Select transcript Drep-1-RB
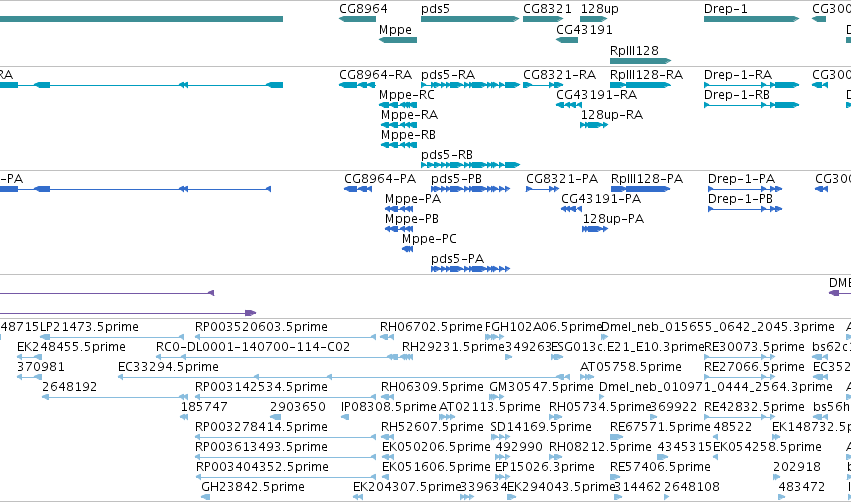851x502 pixels. [x=736, y=94]
